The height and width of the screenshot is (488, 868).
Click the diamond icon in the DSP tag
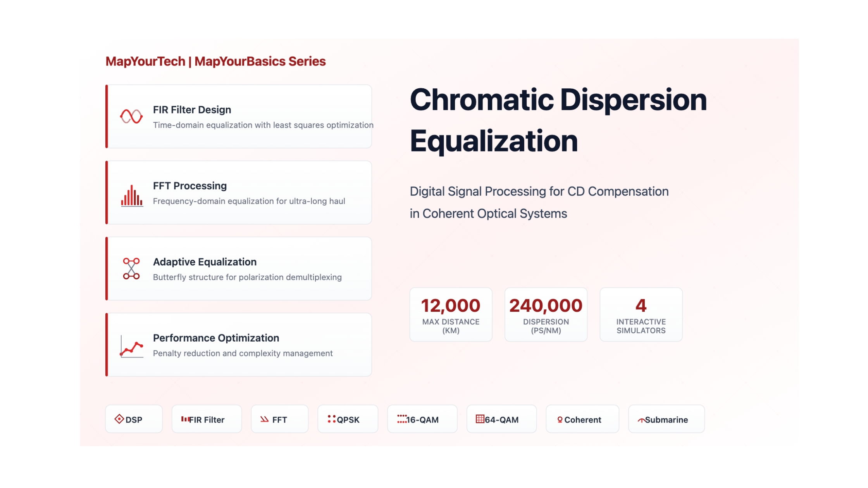(x=119, y=419)
